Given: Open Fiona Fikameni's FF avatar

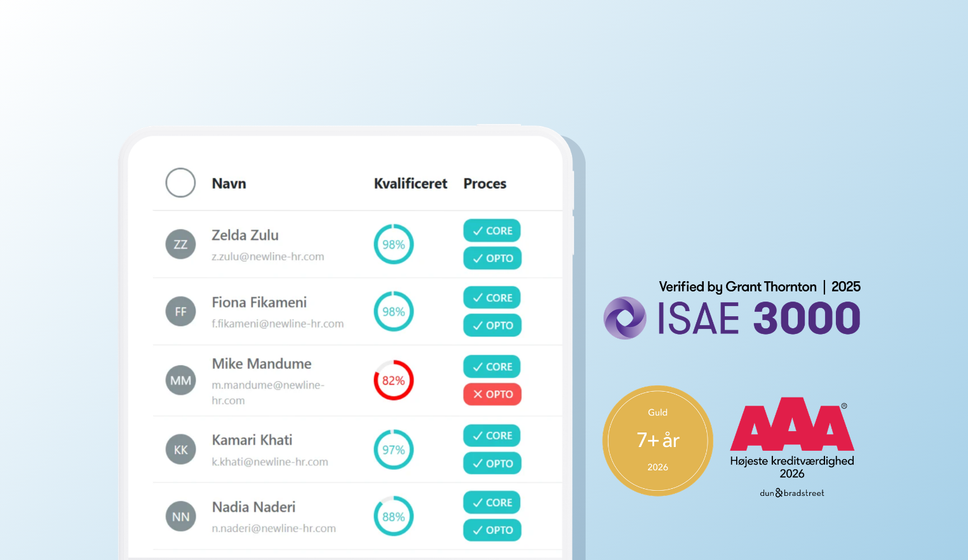Looking at the screenshot, I should coord(180,312).
